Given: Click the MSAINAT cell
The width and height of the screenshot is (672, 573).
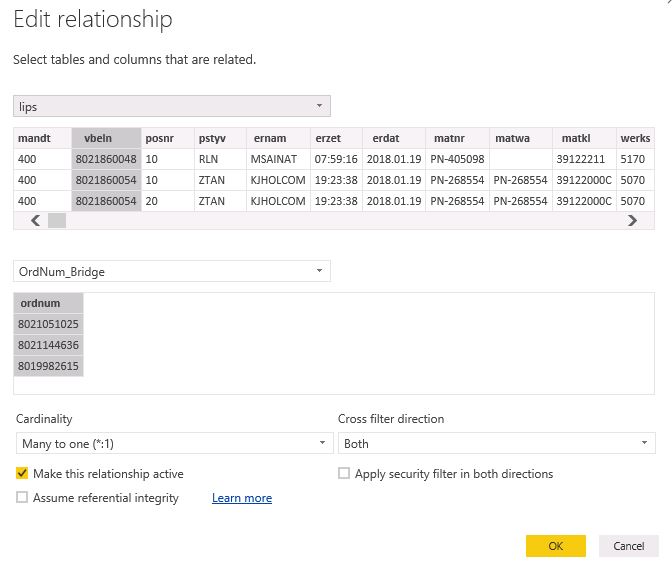Looking at the screenshot, I should [x=278, y=159].
